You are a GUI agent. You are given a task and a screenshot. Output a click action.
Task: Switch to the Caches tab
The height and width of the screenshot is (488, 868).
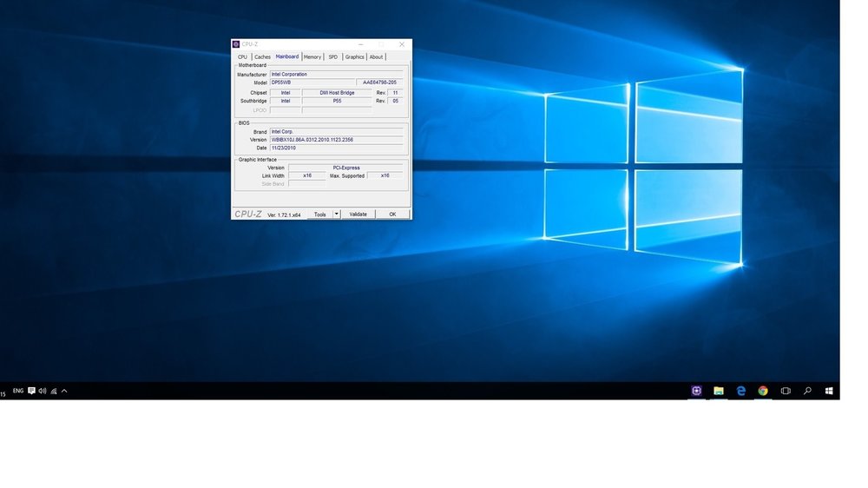click(262, 57)
